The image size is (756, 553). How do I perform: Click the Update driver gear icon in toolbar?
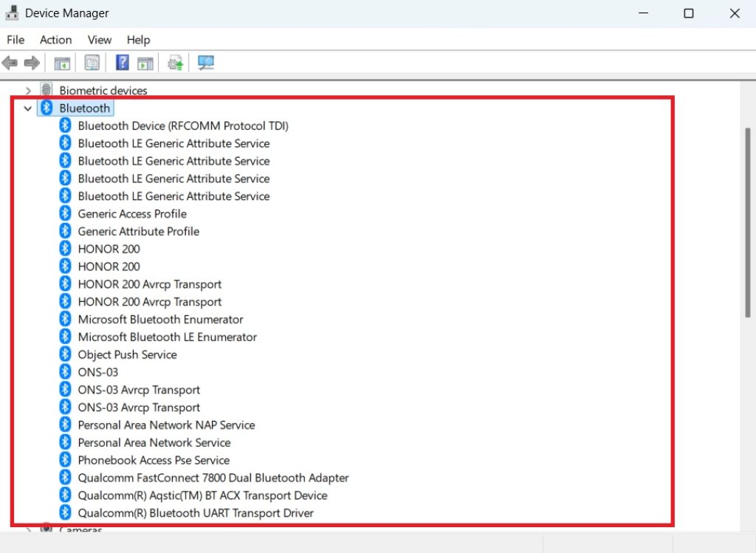click(175, 63)
